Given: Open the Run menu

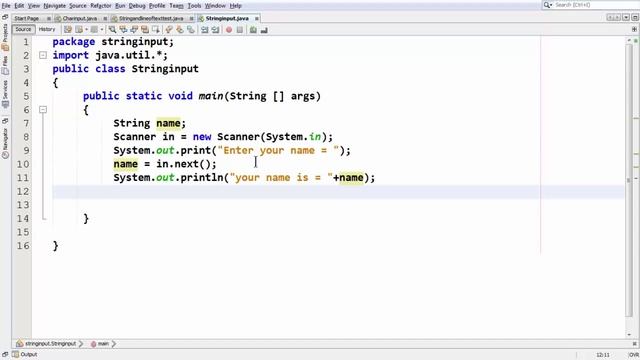Looking at the screenshot, I should click(120, 6).
